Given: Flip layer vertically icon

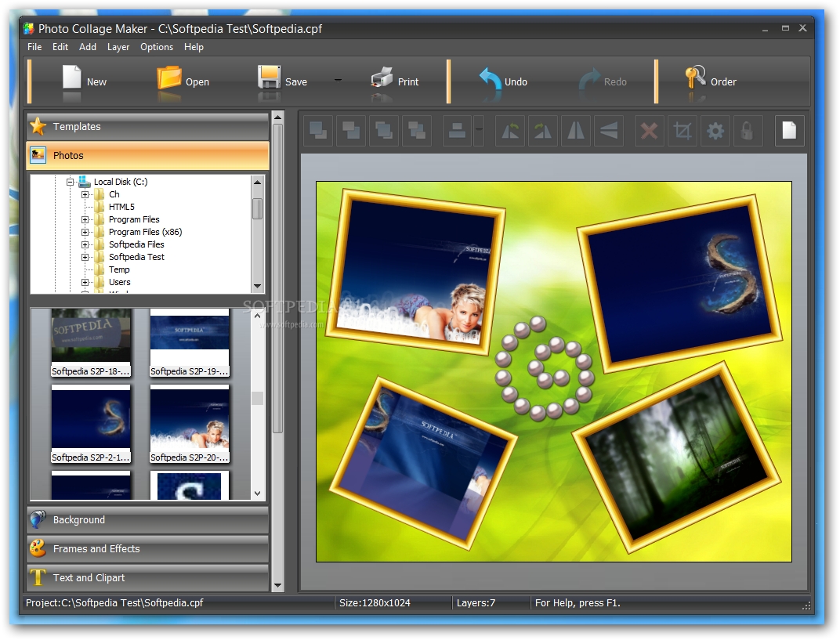Looking at the screenshot, I should tap(608, 131).
